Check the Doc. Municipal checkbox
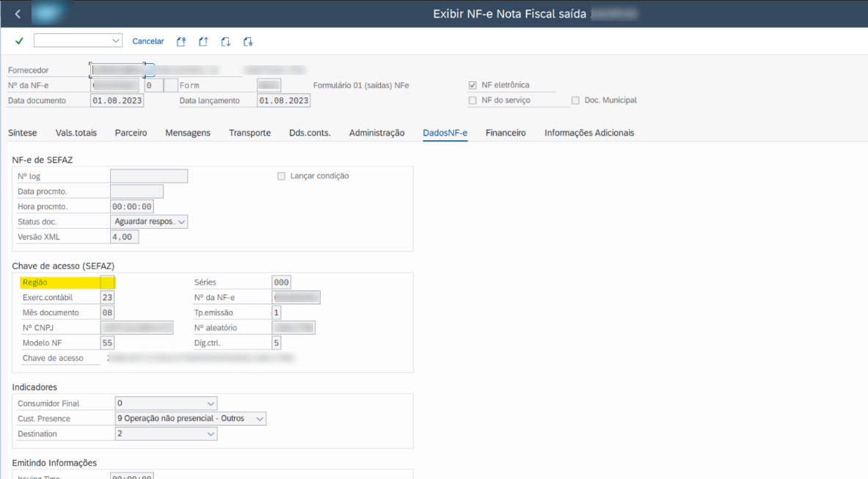 pyautogui.click(x=575, y=100)
